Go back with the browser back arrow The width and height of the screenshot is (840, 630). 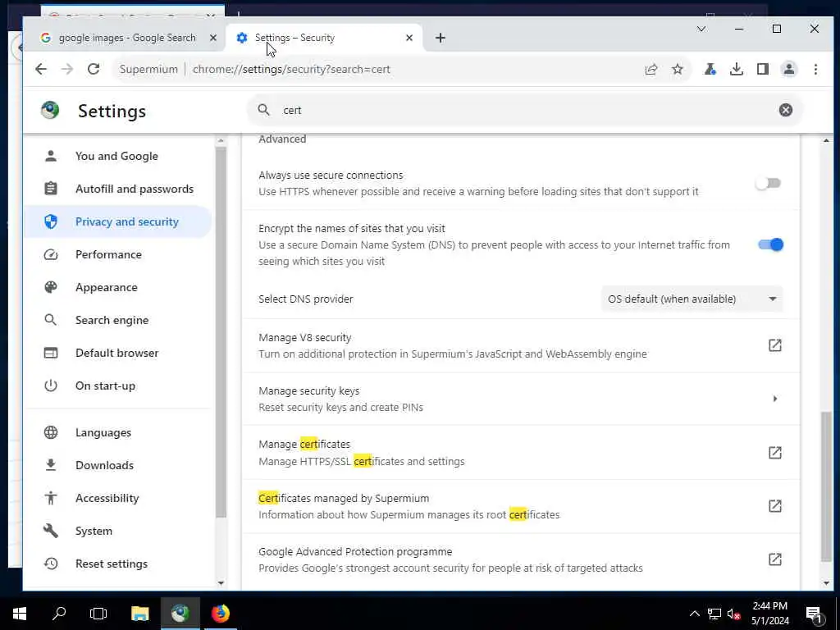click(x=41, y=69)
